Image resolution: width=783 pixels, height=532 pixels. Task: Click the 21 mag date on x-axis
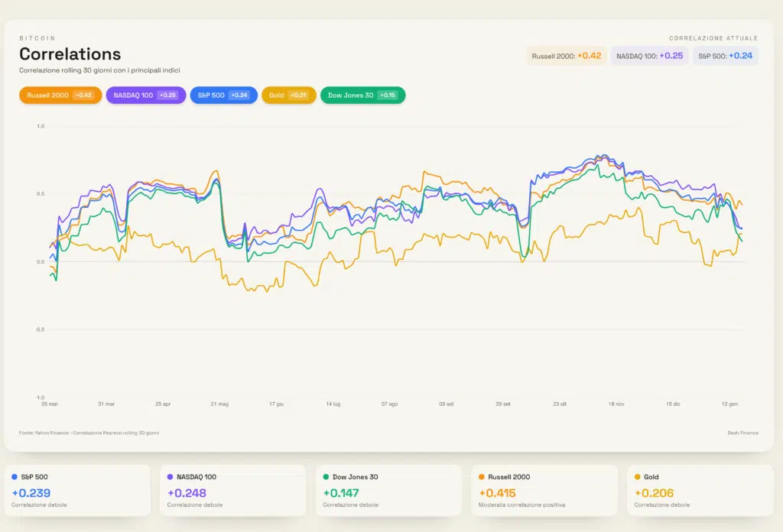point(219,404)
